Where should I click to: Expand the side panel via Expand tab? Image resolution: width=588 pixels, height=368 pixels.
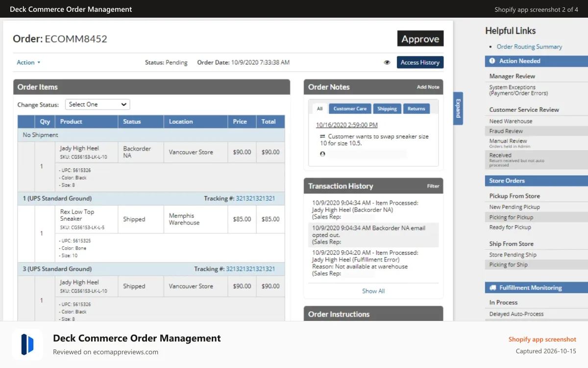(458, 108)
